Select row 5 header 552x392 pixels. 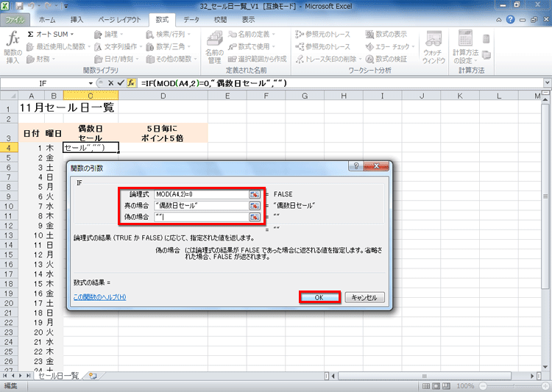click(9, 157)
